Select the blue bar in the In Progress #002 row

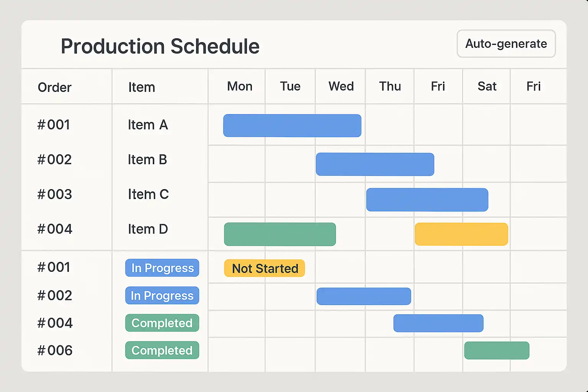coord(364,296)
